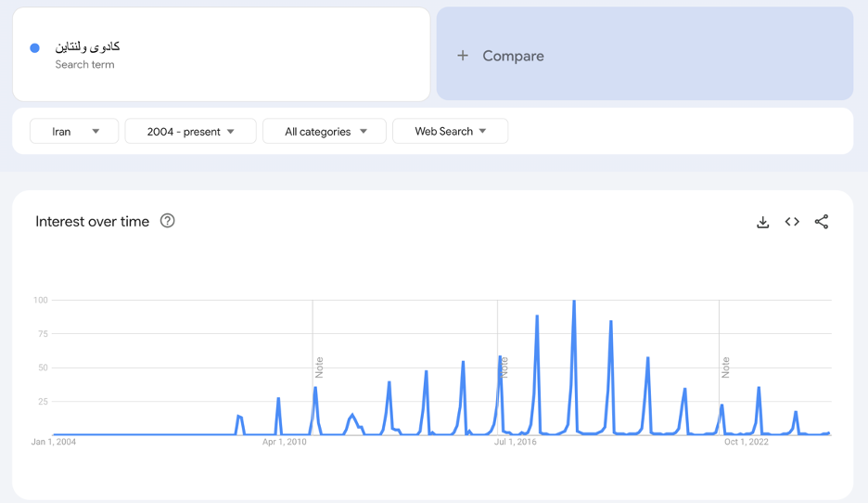Click the plus icon in Compare
The width and height of the screenshot is (868, 503).
tap(463, 56)
